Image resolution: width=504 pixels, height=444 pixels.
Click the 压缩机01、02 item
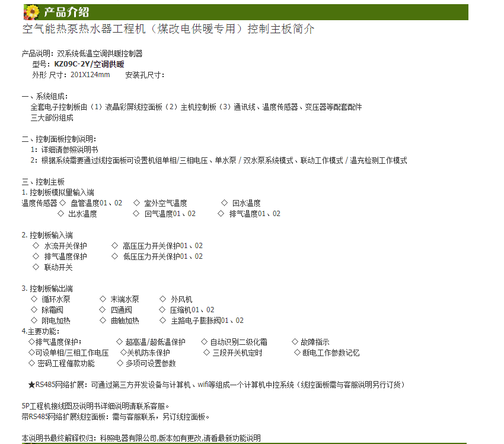[192, 310]
